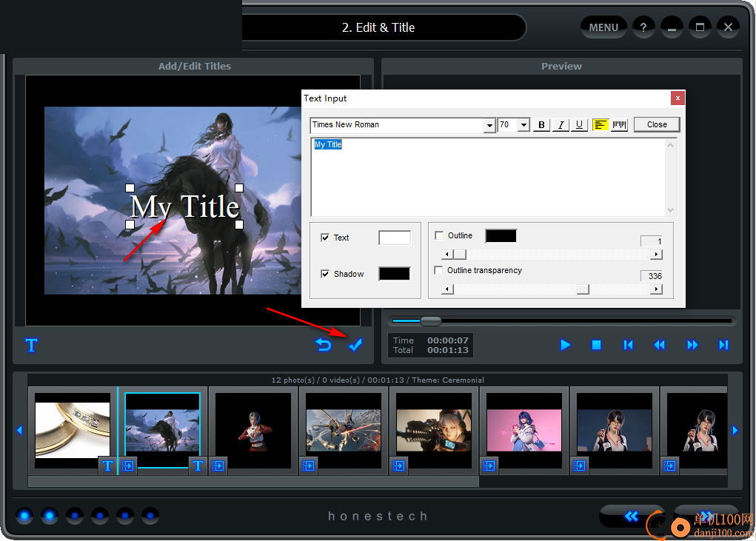Open the MENU button
The height and width of the screenshot is (541, 756).
click(603, 27)
